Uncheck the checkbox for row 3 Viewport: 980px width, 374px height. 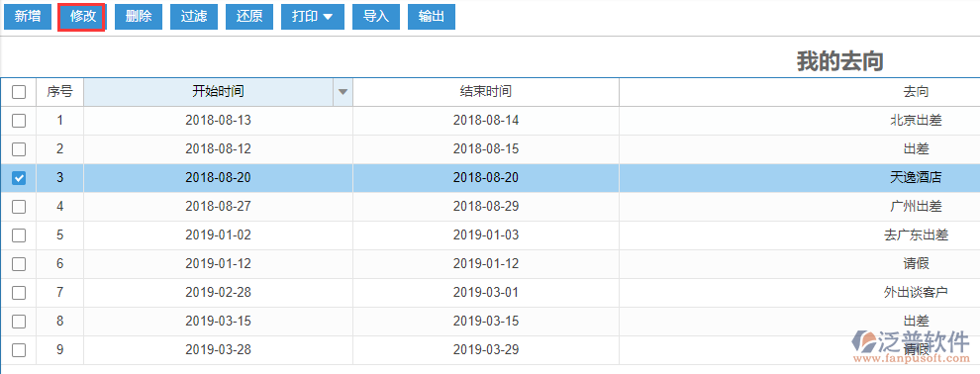pyautogui.click(x=19, y=178)
